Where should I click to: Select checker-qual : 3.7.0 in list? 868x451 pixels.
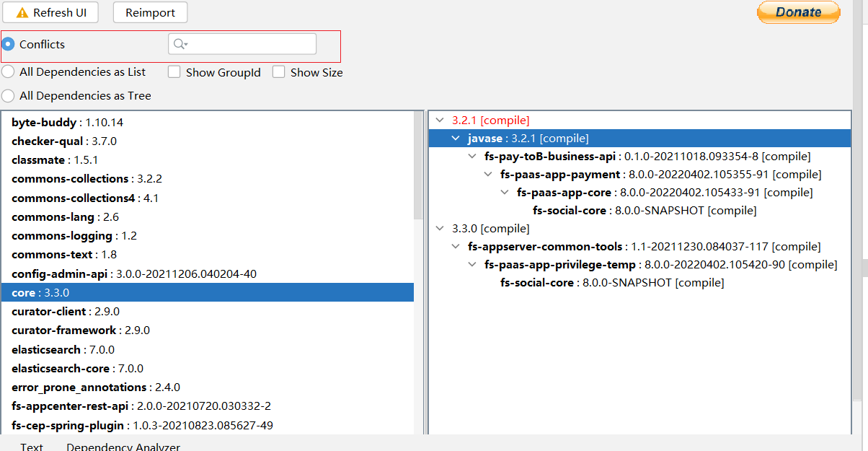pos(208,141)
